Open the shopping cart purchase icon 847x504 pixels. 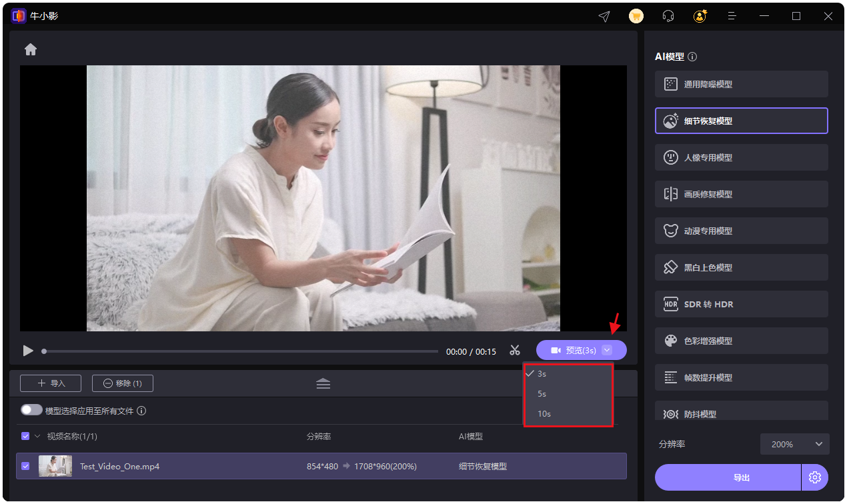(636, 16)
